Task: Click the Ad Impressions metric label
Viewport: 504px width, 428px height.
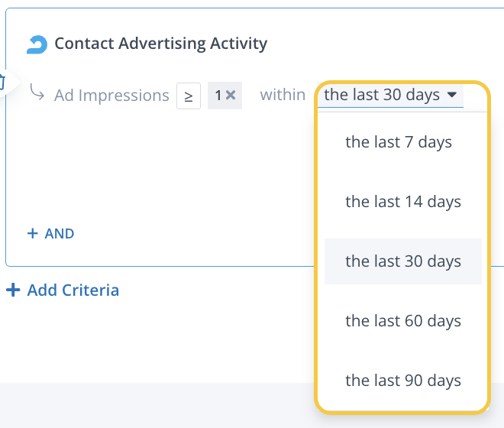Action: coord(111,96)
